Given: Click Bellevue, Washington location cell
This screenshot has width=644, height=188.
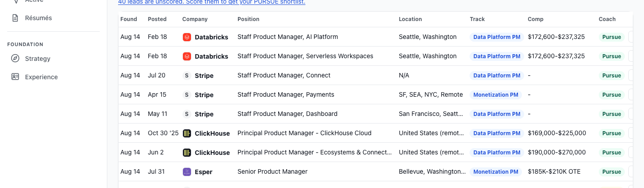Looking at the screenshot, I should tap(432, 171).
